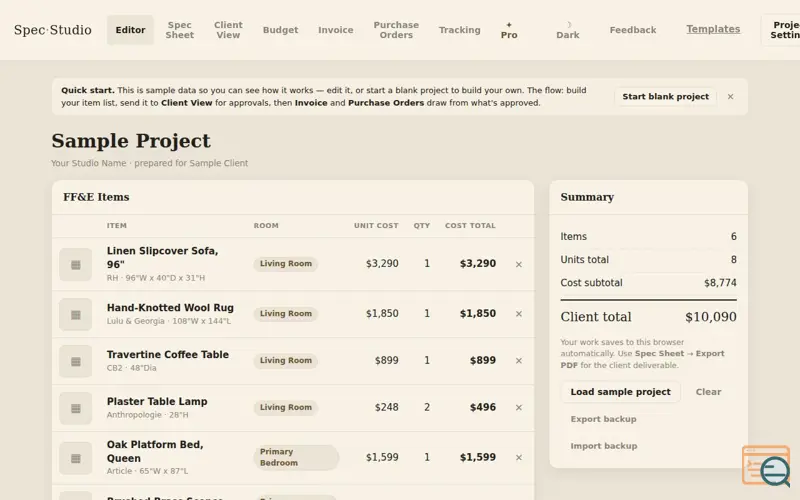This screenshot has width=800, height=500.
Task: Click the Article 65"W x 87"L details
Action: point(147,471)
